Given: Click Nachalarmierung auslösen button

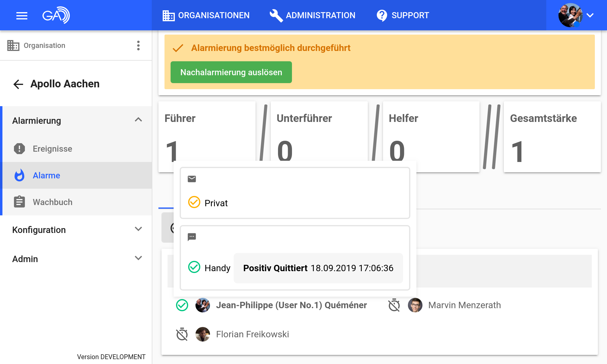Looking at the screenshot, I should point(231,72).
